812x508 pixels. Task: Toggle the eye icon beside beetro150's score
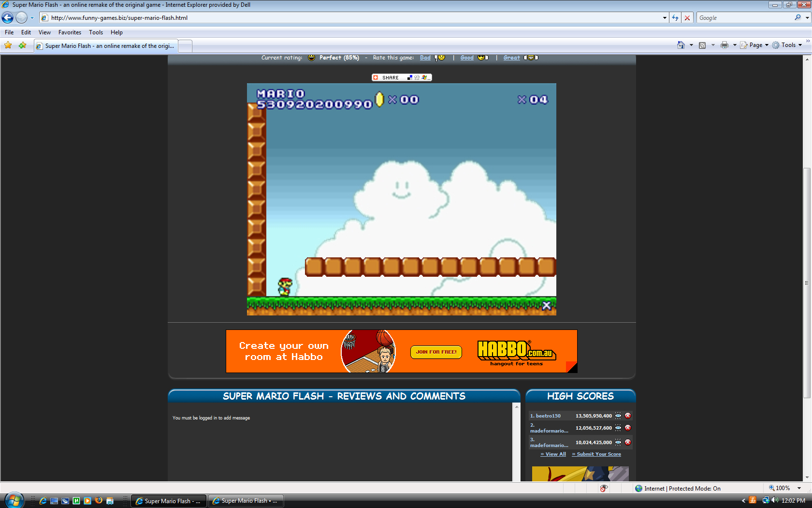coord(618,416)
